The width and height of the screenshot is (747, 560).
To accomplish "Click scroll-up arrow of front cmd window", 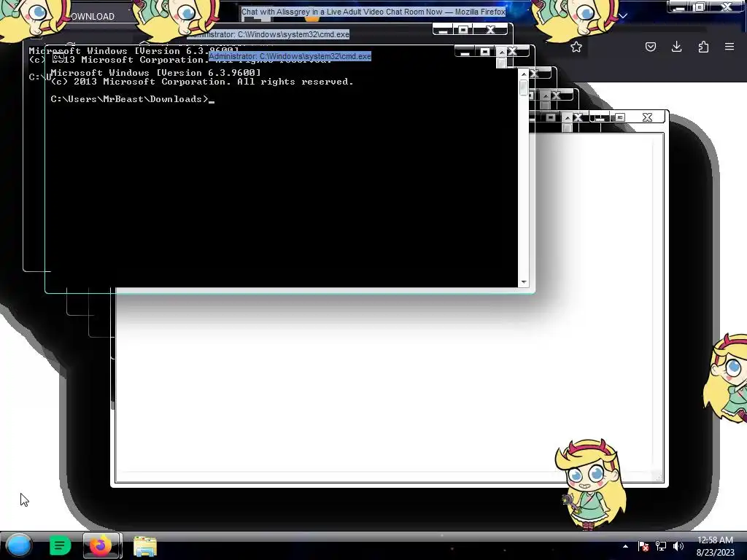I will tap(524, 74).
